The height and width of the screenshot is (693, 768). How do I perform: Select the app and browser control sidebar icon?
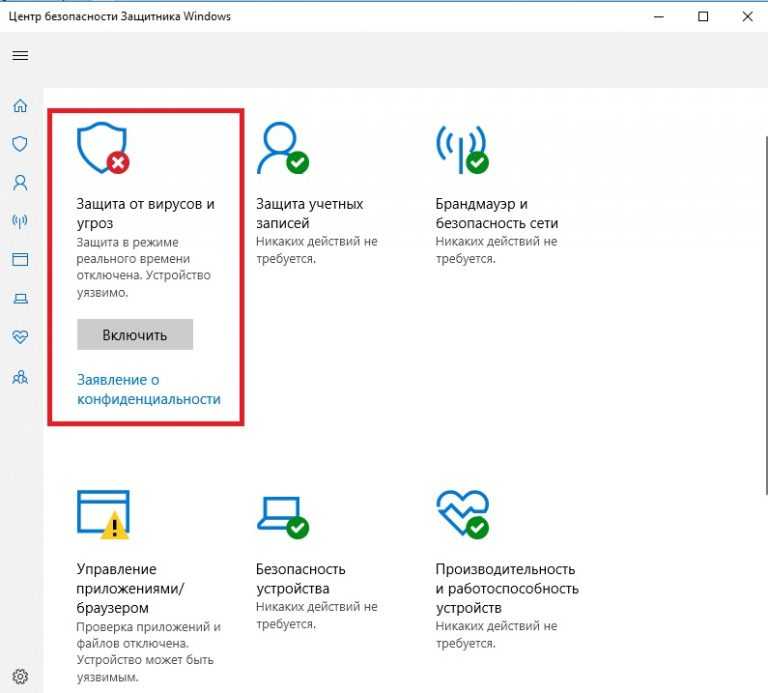click(20, 259)
